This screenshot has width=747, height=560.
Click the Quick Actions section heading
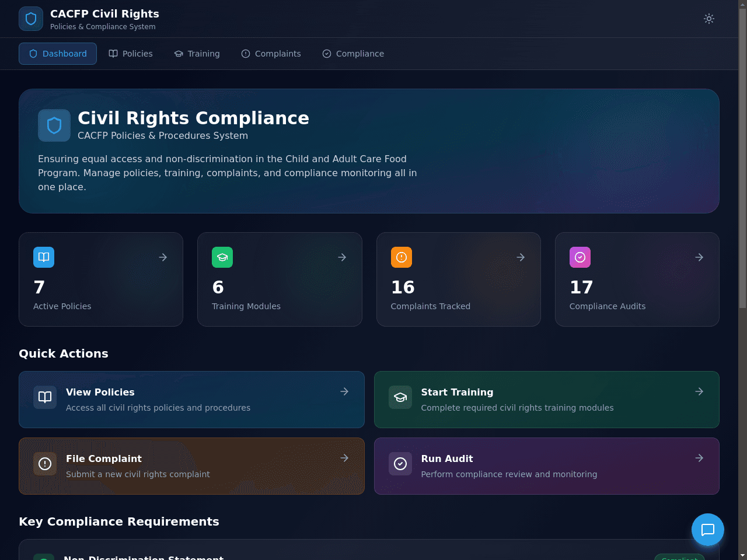(64, 353)
